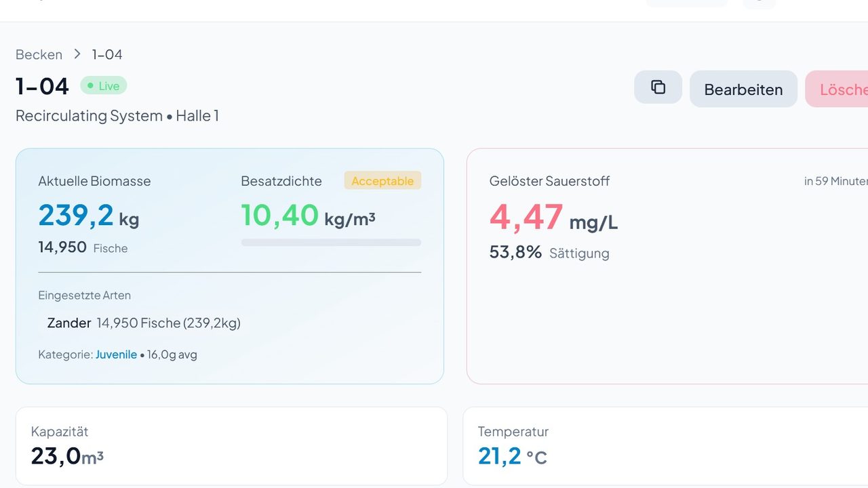Click the 1-04 tank title heading
868x488 pixels.
pyautogui.click(x=42, y=86)
